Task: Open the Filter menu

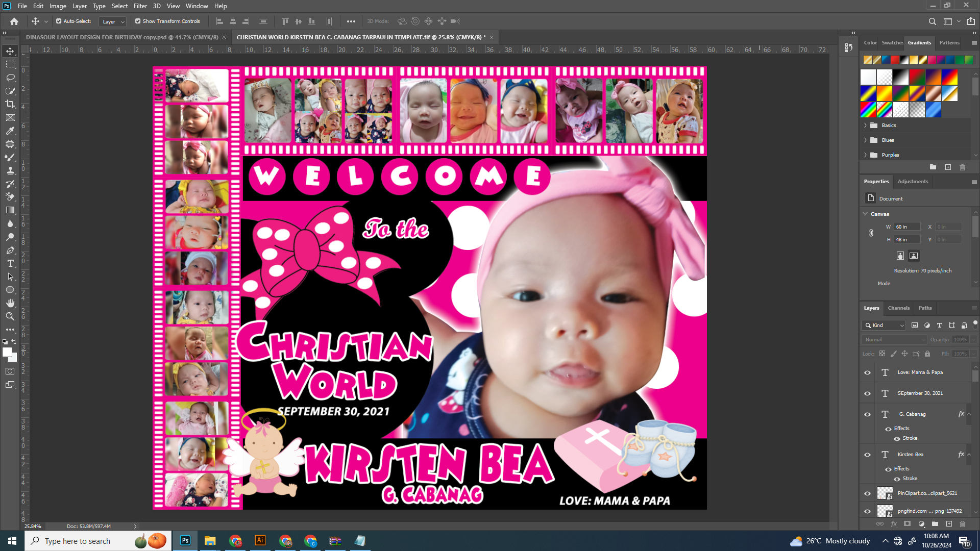Action: pos(140,6)
